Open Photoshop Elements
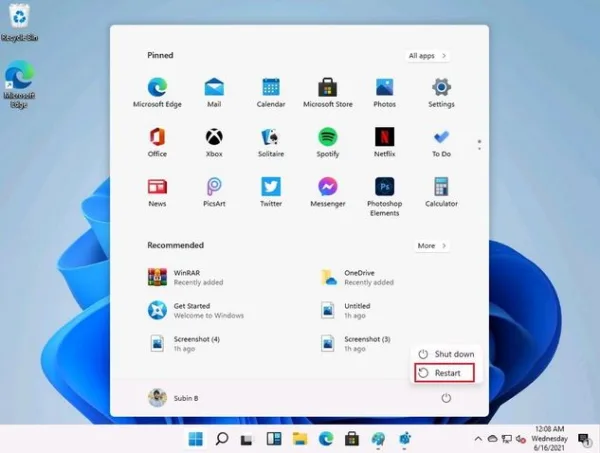600x453 pixels. pos(385,197)
